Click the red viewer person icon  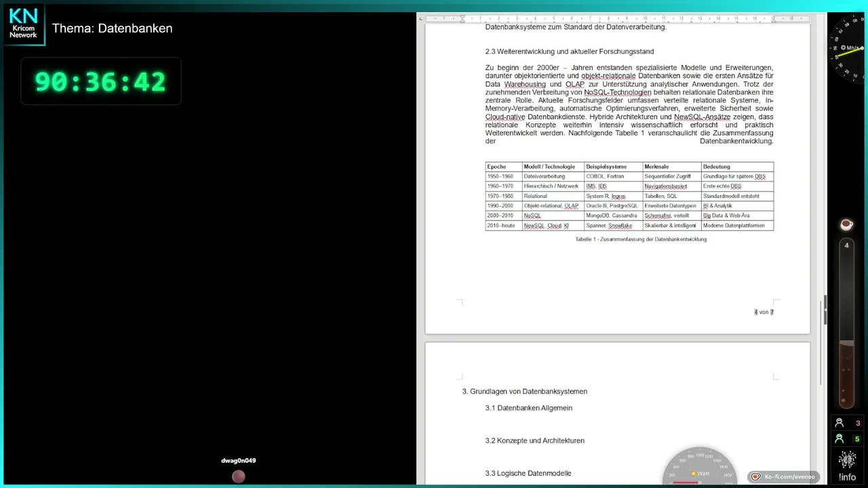840,423
